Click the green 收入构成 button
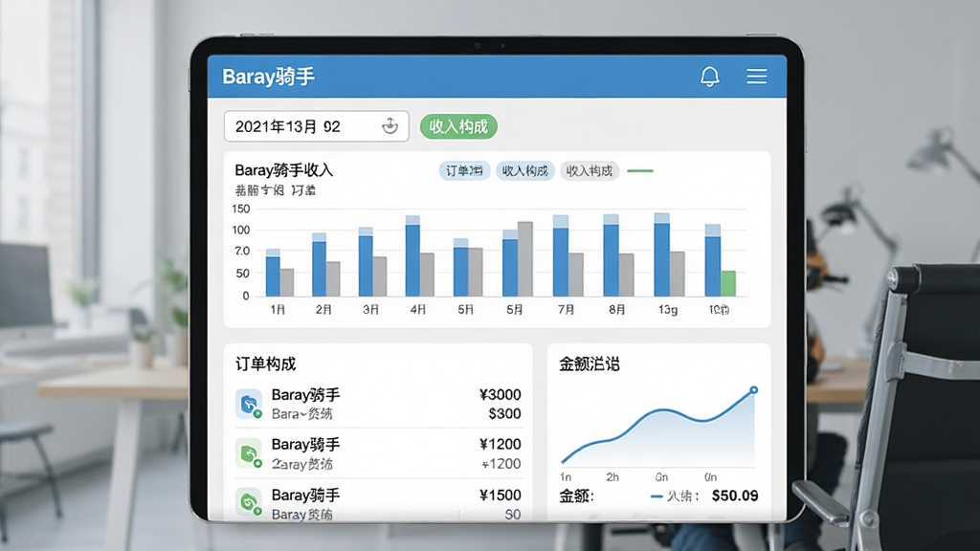The width and height of the screenshot is (980, 551). 458,127
